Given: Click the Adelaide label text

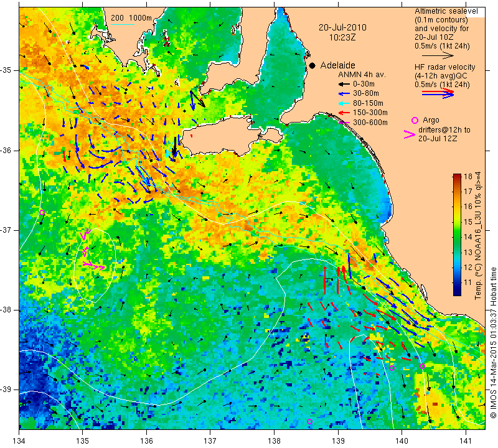Looking at the screenshot, I should pos(337,65).
